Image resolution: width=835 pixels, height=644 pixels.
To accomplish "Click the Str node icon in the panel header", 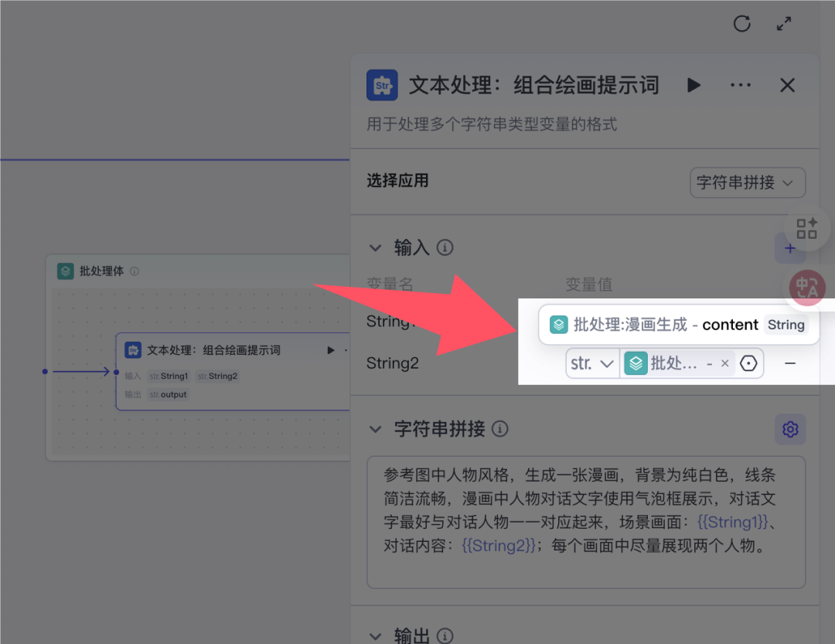I will click(x=382, y=85).
